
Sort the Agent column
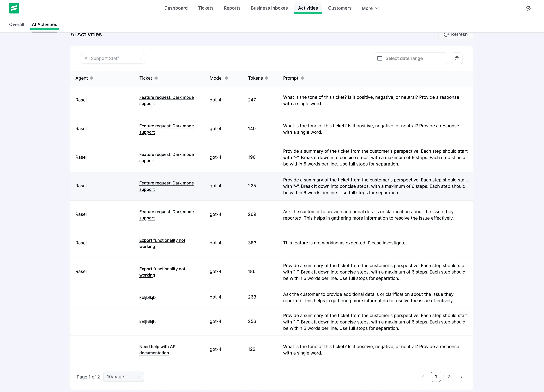92,78
